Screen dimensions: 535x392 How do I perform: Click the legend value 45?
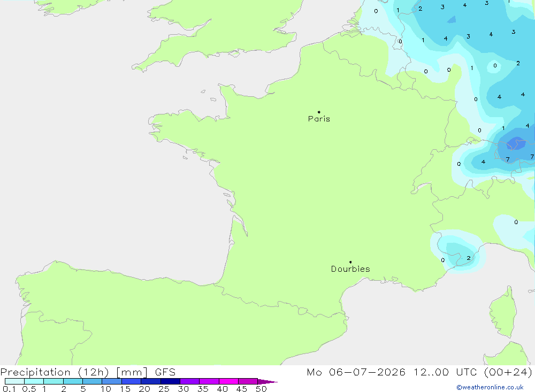point(242,389)
